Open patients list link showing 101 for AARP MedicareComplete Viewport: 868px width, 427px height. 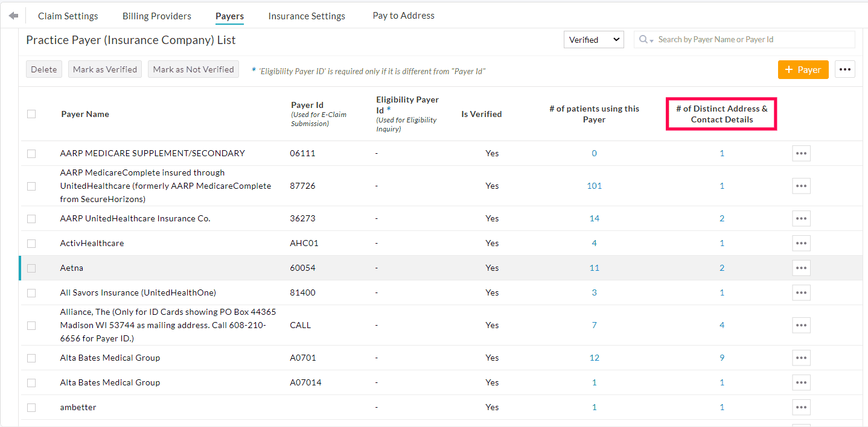[x=594, y=186]
